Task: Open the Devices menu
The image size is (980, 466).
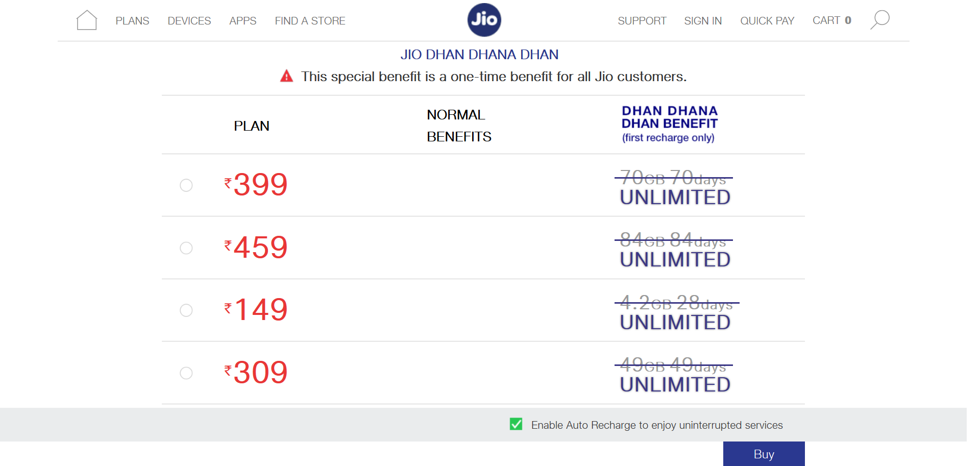Action: point(189,21)
